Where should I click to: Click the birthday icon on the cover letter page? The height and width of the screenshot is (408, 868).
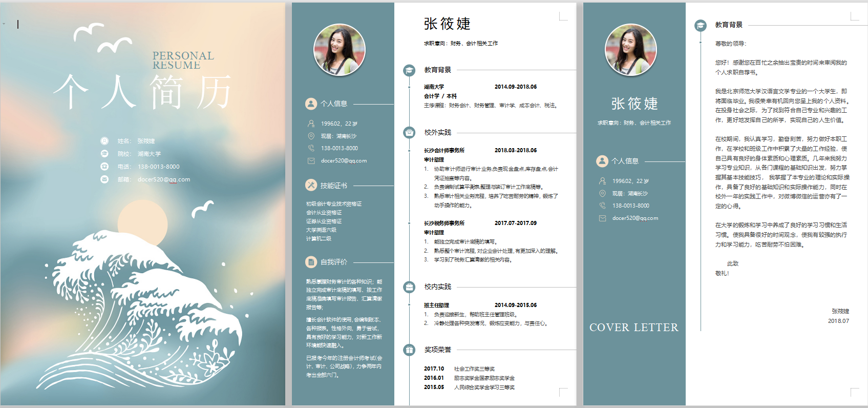(x=602, y=181)
